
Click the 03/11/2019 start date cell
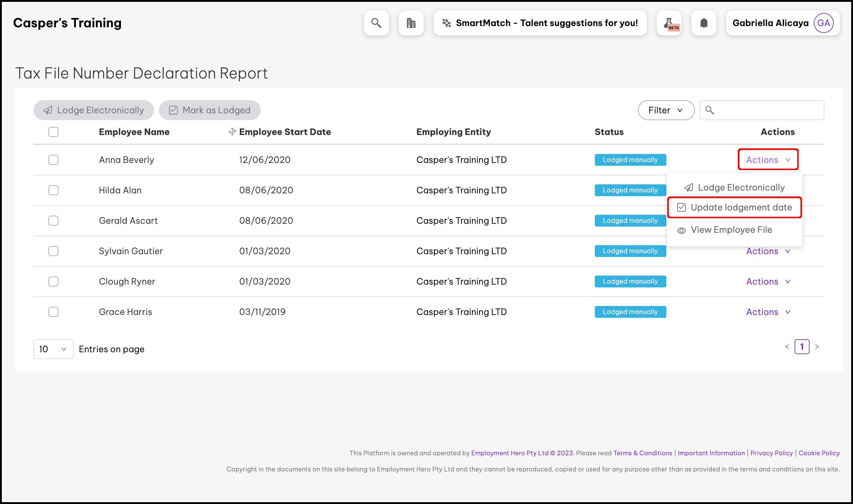tap(262, 312)
